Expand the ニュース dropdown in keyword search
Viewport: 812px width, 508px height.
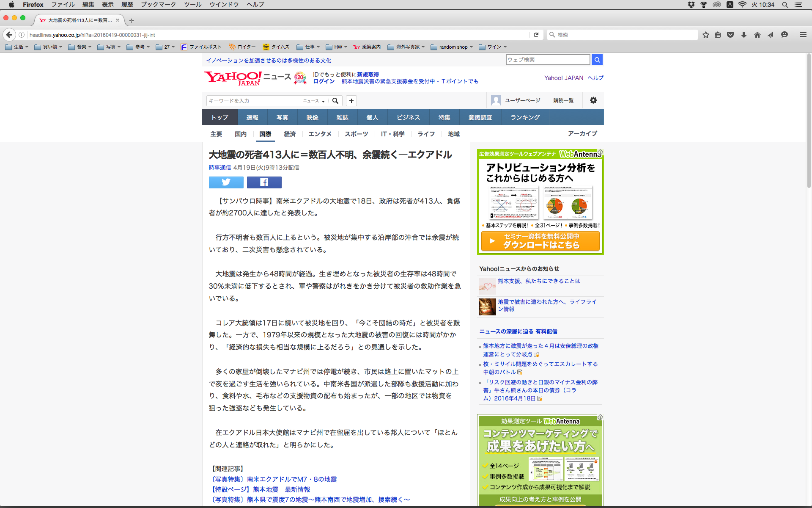click(314, 101)
